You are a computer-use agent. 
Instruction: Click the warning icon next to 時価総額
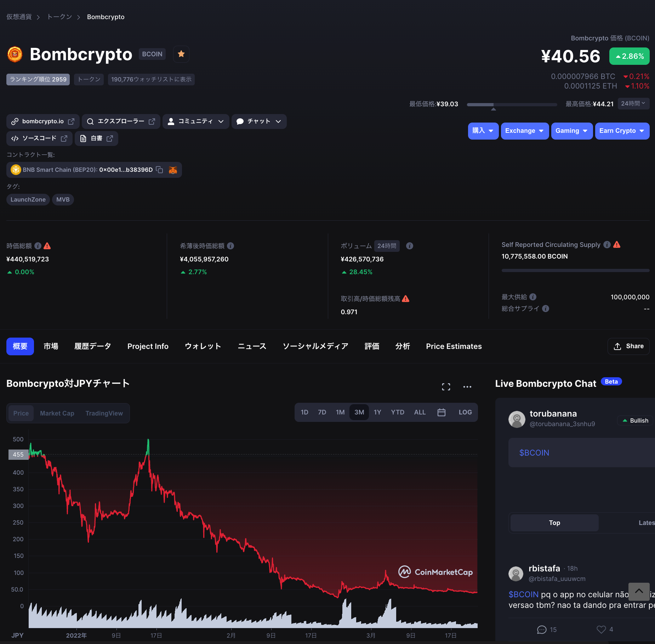(x=47, y=246)
